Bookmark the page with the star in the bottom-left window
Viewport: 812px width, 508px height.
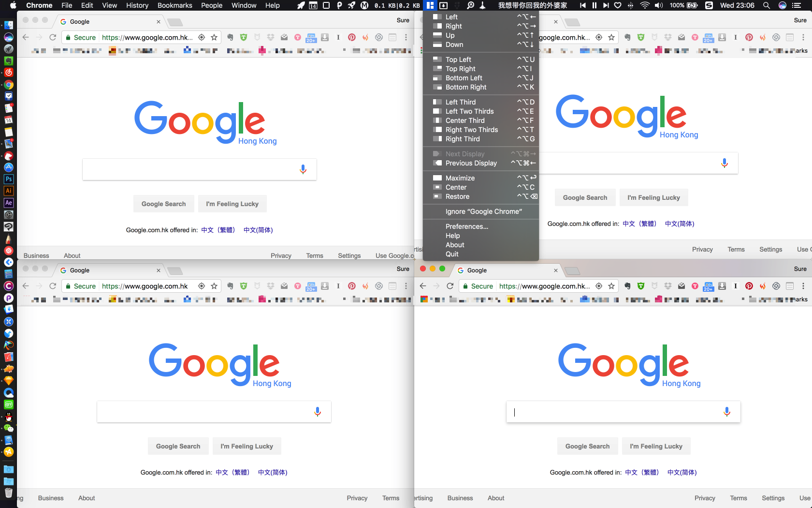214,286
